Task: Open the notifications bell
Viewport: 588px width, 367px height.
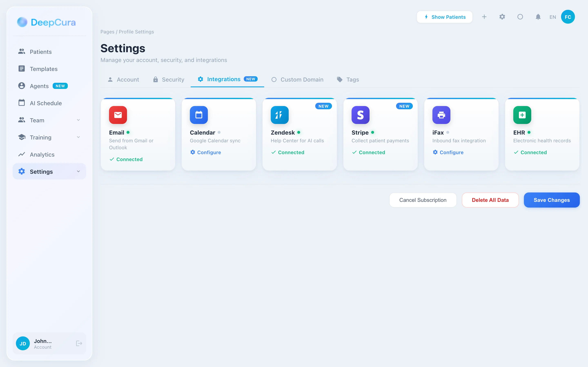Action: (538, 17)
